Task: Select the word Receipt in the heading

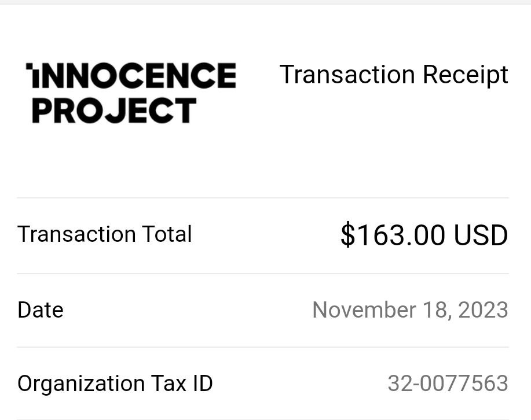Action: click(466, 75)
